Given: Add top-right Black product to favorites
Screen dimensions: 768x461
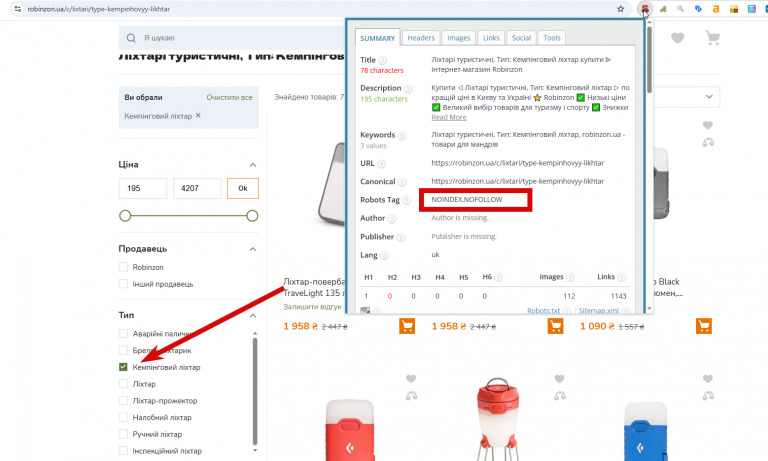Looking at the screenshot, I should (x=708, y=125).
